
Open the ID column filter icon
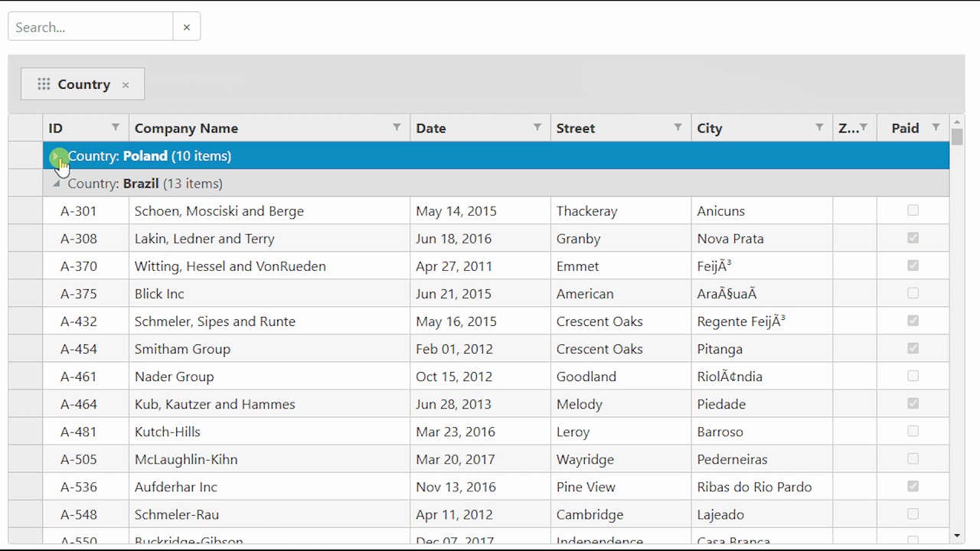click(x=116, y=127)
